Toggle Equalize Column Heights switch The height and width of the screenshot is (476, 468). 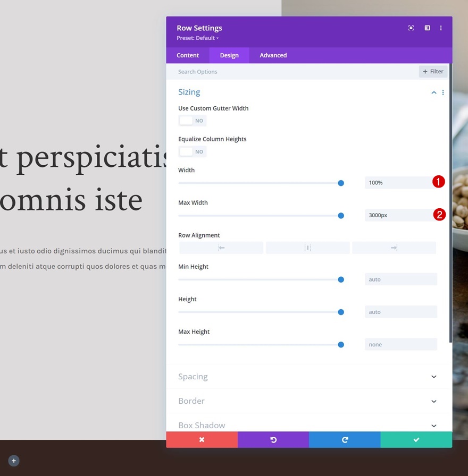click(193, 151)
